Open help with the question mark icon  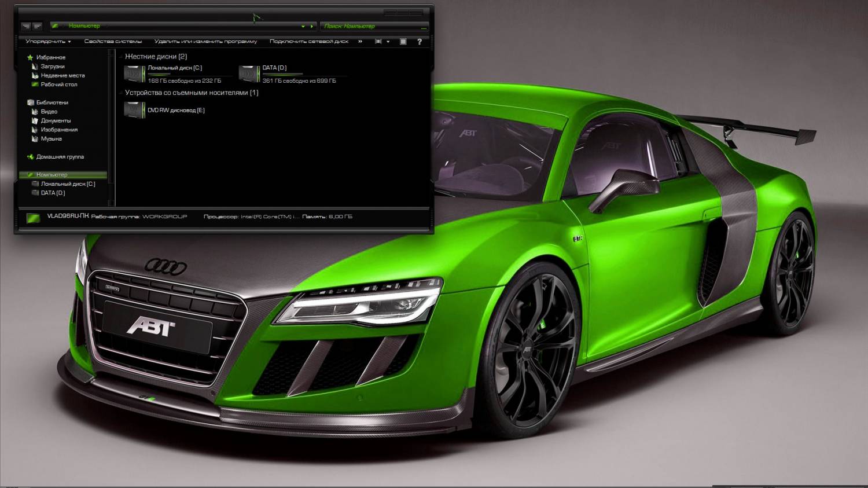click(x=420, y=42)
